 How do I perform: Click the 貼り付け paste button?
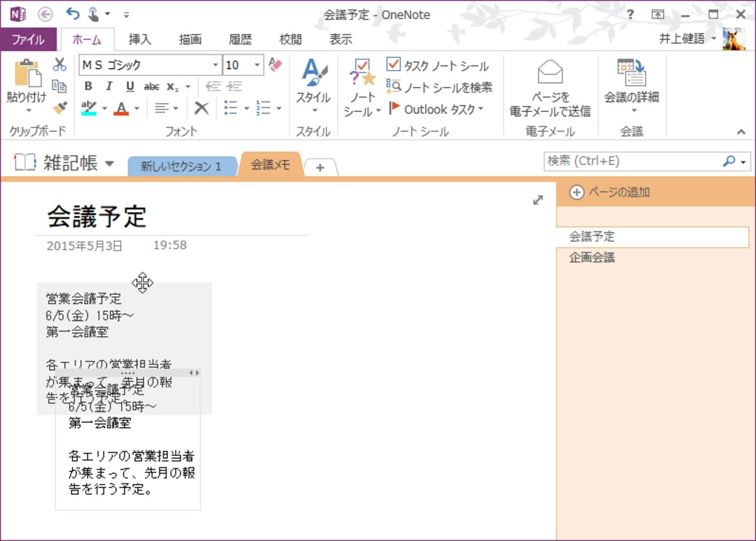[x=26, y=85]
